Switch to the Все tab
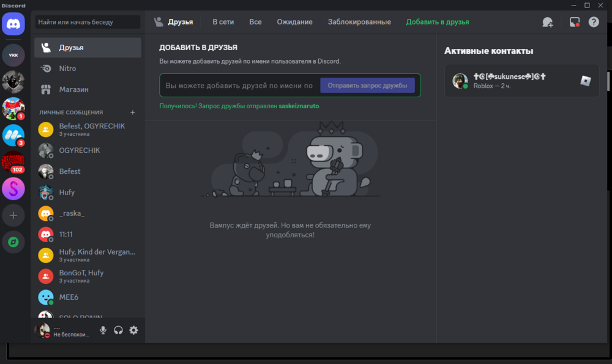The width and height of the screenshot is (612, 364). (256, 22)
